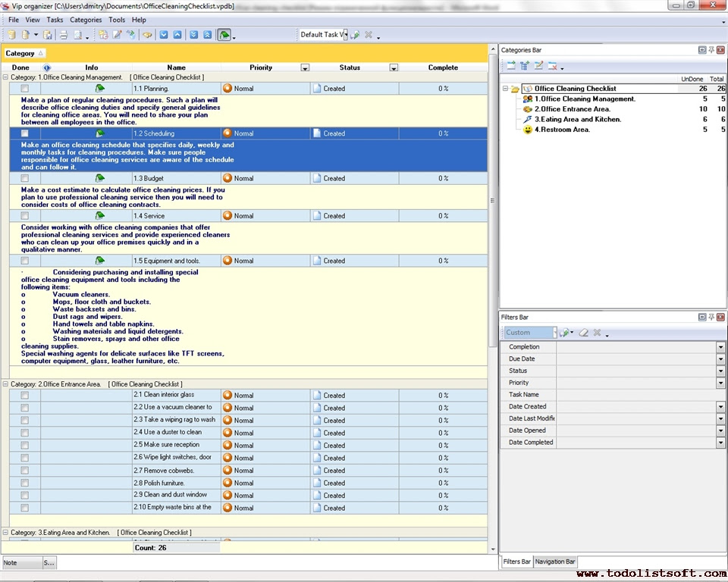Expand the Due Date filter dropdown

pos(720,359)
